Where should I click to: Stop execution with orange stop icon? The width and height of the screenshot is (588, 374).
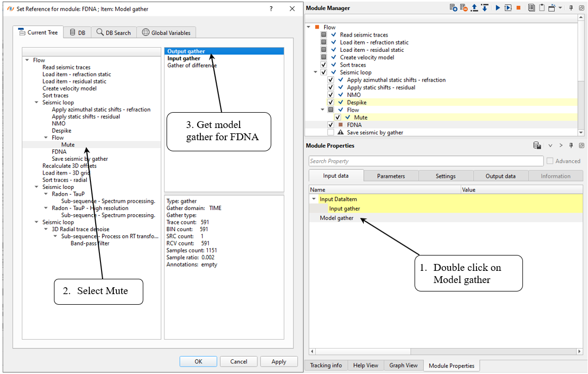tap(518, 8)
